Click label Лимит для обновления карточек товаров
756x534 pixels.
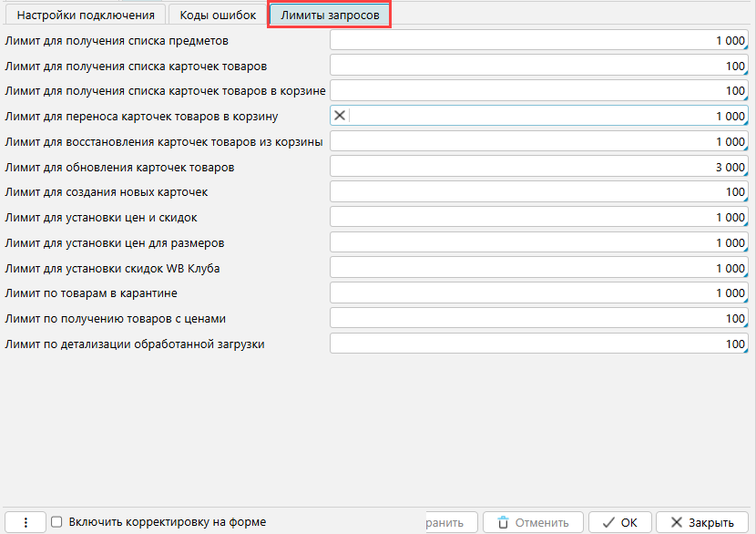tap(119, 168)
